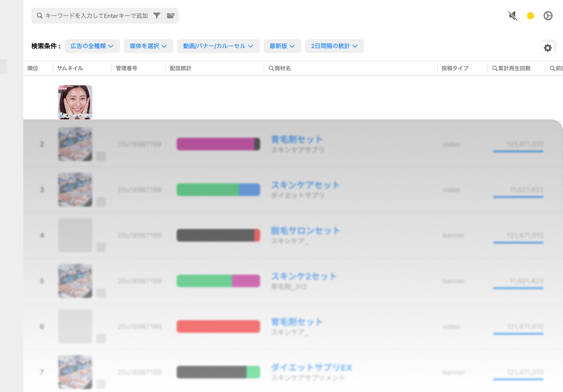Select the checkbox on the rank 7 row
Viewport: 563px width, 392px height.
(101, 383)
